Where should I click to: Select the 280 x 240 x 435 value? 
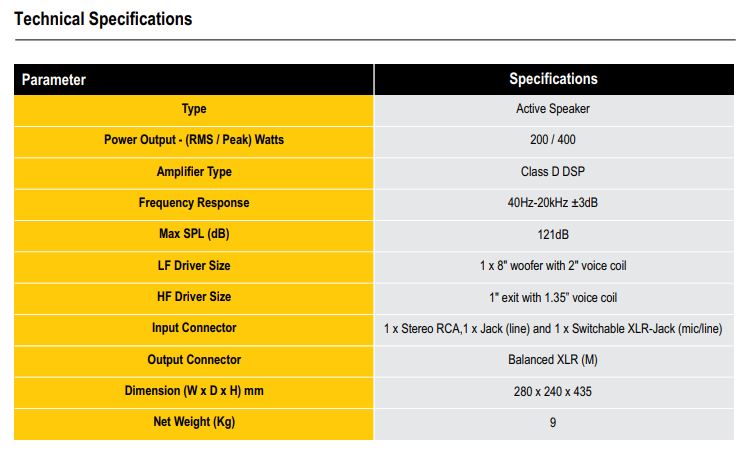point(553,391)
